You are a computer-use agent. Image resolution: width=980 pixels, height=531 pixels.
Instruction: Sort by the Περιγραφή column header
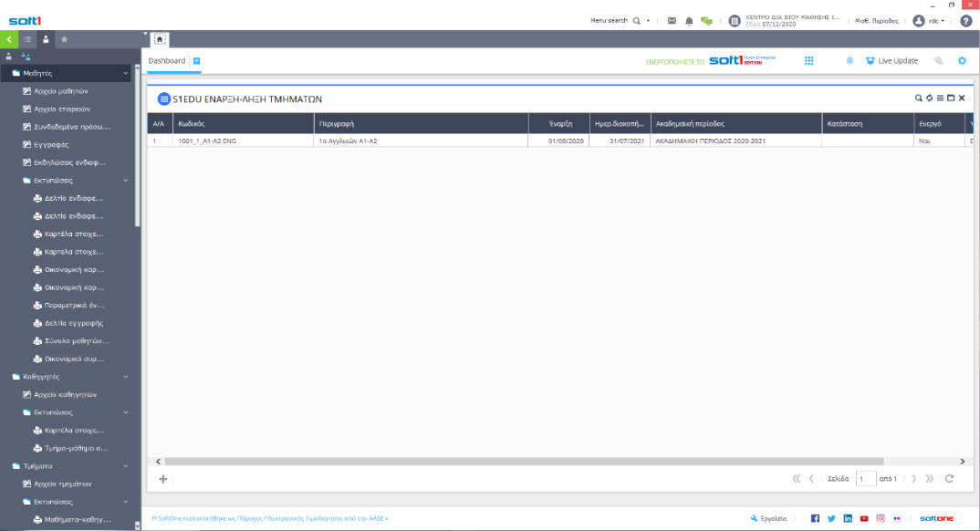(x=422, y=124)
